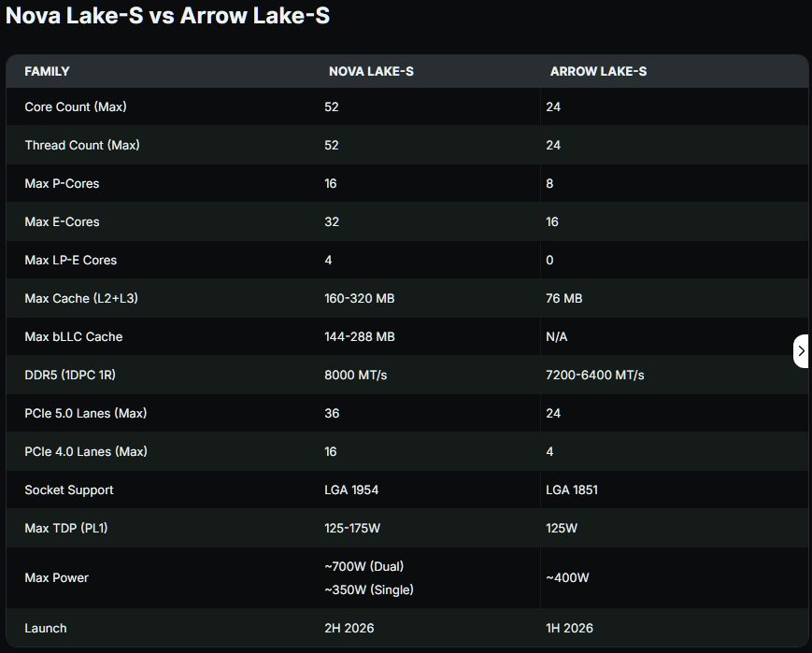Select the 2H 2026 launch cell
The height and width of the screenshot is (653, 812).
coord(349,628)
